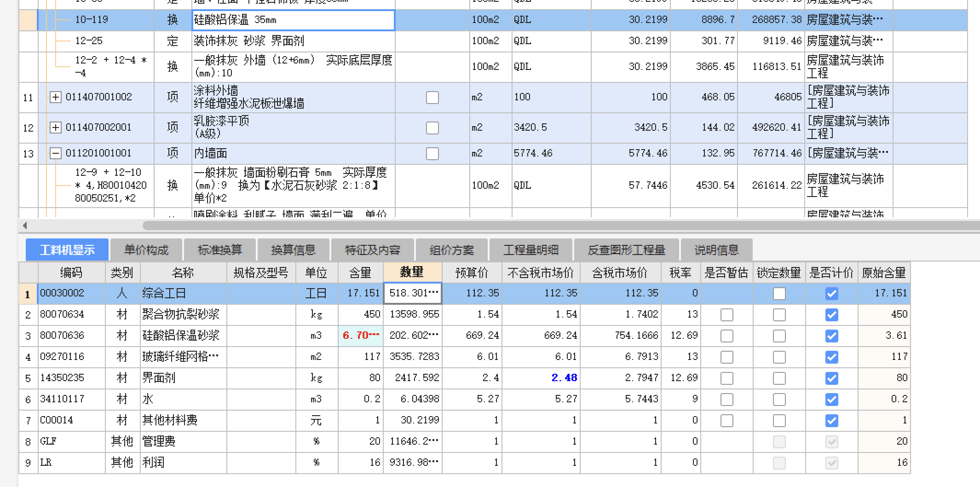
Task: Select code cell C00014
Action: pyautogui.click(x=71, y=420)
